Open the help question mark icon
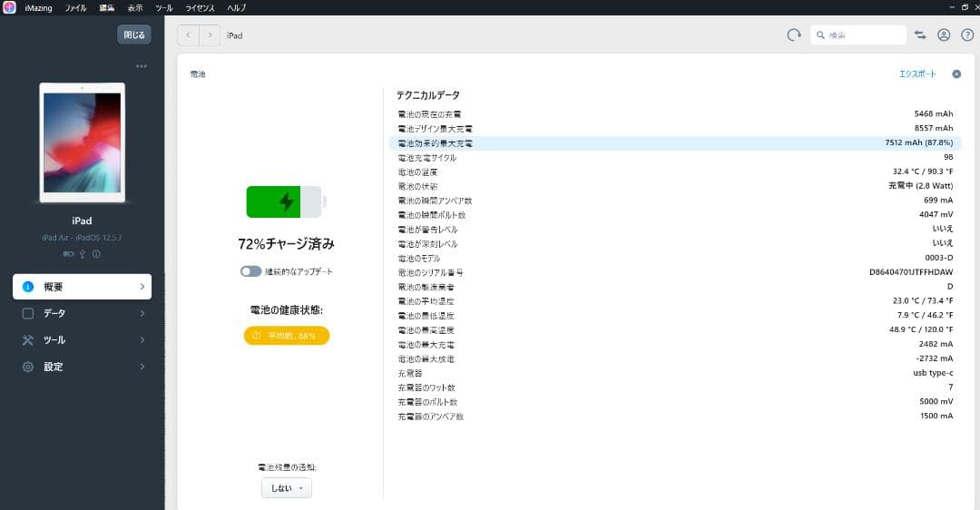Image resolution: width=980 pixels, height=510 pixels. (967, 35)
